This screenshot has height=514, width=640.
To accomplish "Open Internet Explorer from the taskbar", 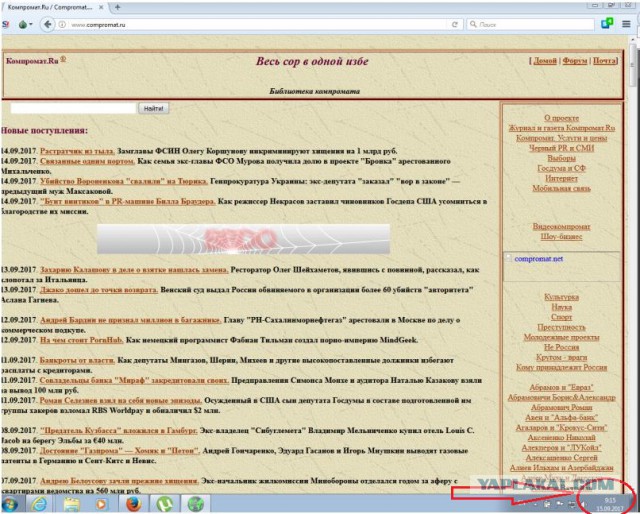I will coord(39,503).
